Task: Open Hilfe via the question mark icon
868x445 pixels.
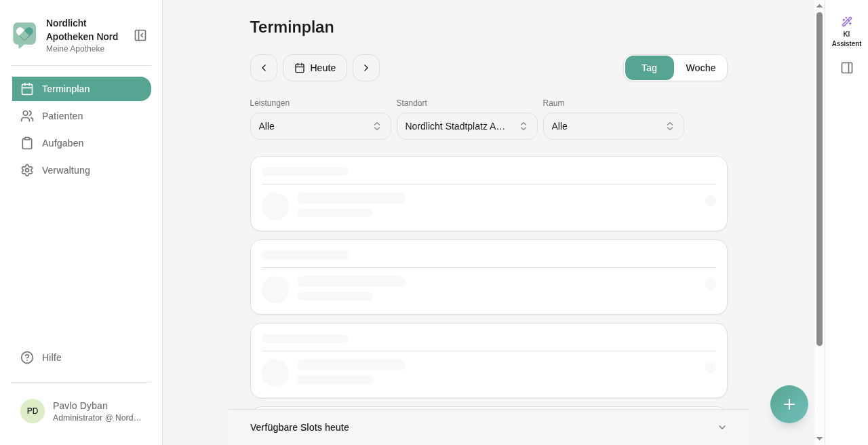Action: 27,357
